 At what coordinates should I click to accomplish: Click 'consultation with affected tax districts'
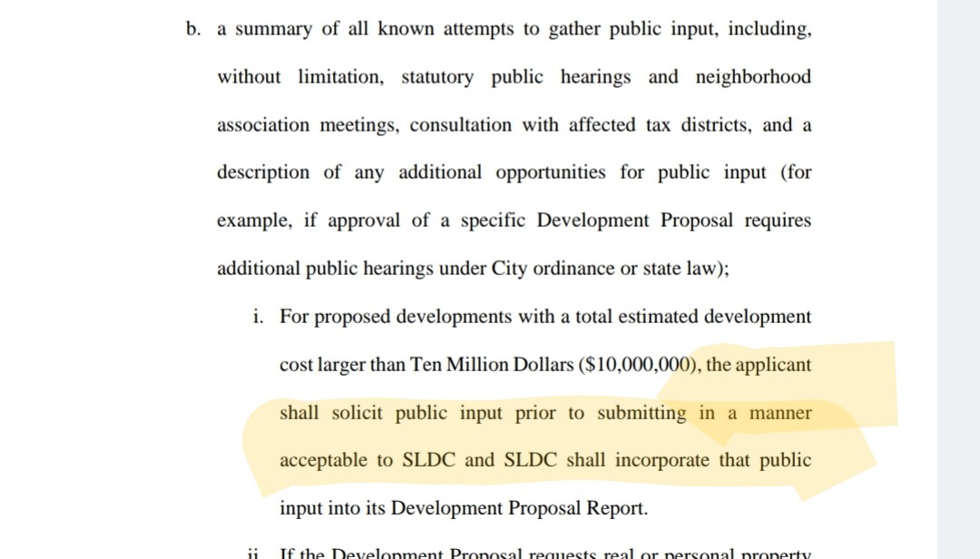click(580, 125)
